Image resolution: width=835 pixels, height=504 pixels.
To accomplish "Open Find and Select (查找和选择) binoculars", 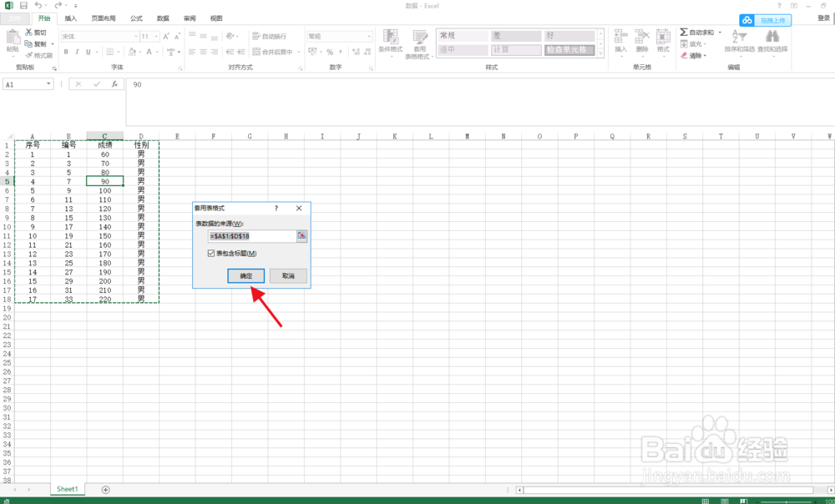I will coord(772,42).
